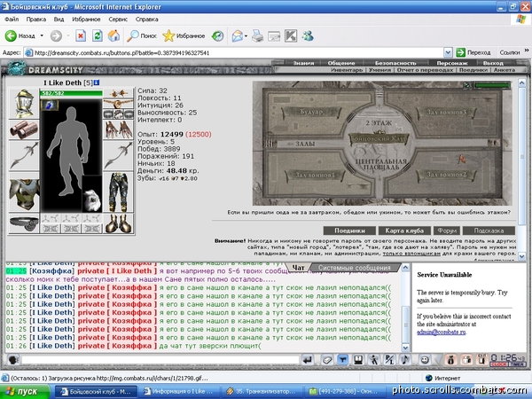
Task: Open the smiley emoticons icon
Action: click(425, 360)
